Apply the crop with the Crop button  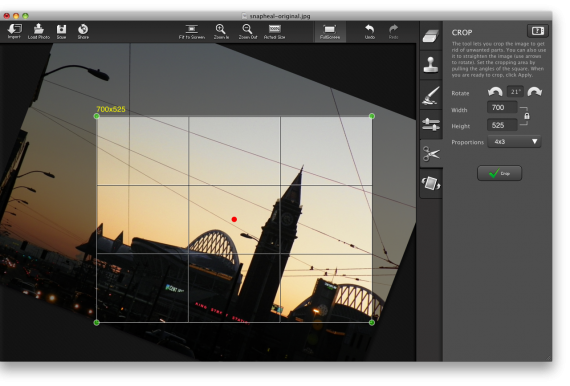pyautogui.click(x=499, y=173)
